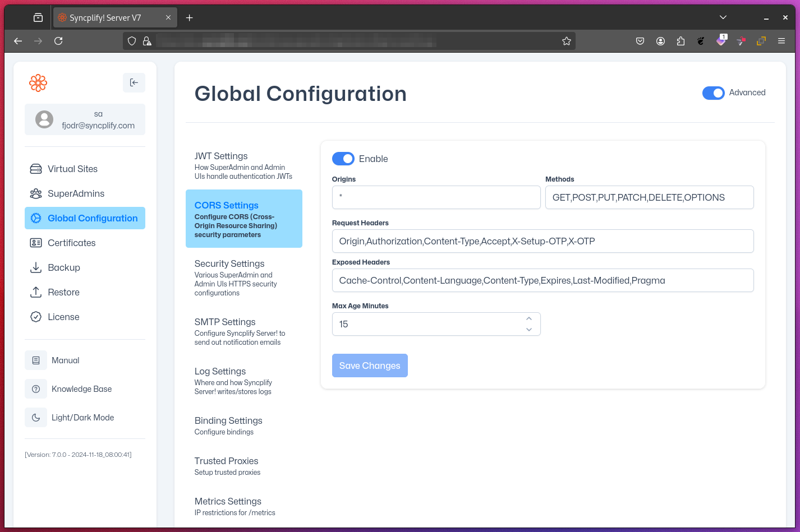Click the moon Light/Dark Mode icon

pos(36,418)
